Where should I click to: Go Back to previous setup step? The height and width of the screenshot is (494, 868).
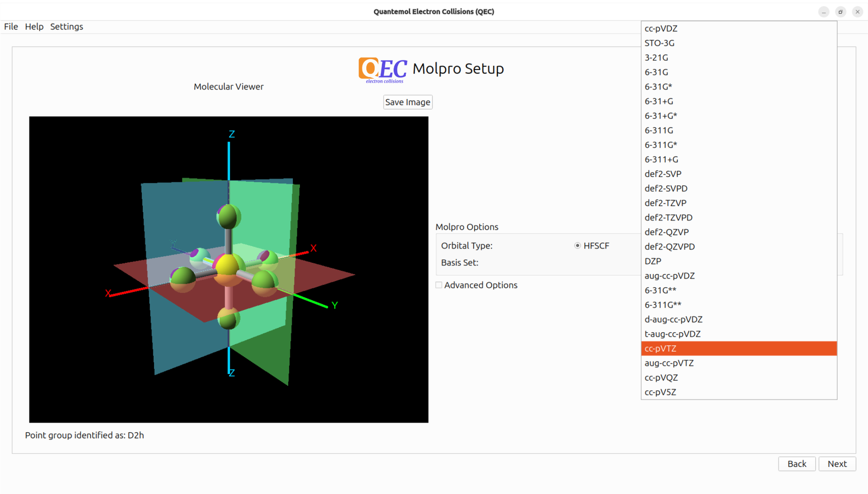pyautogui.click(x=796, y=464)
